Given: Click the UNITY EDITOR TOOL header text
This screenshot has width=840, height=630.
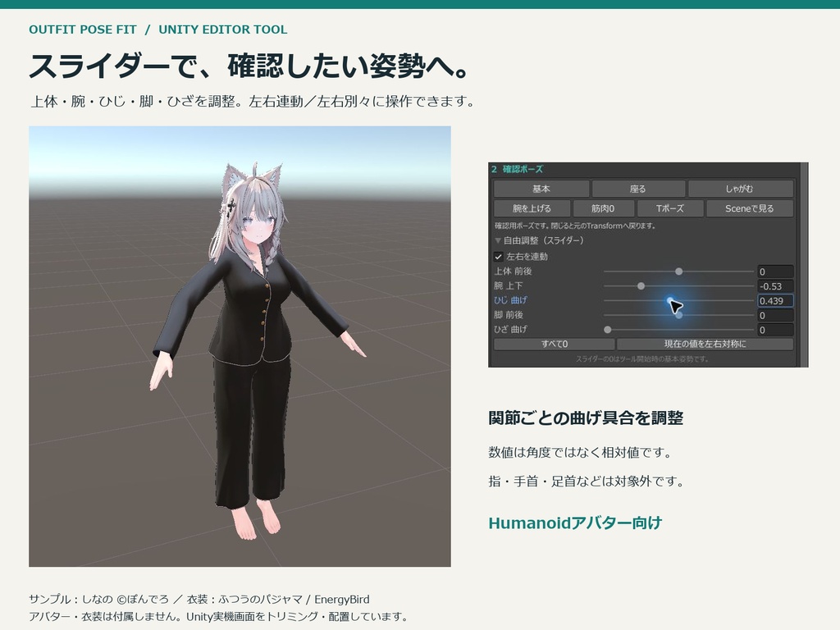Looking at the screenshot, I should tap(223, 30).
